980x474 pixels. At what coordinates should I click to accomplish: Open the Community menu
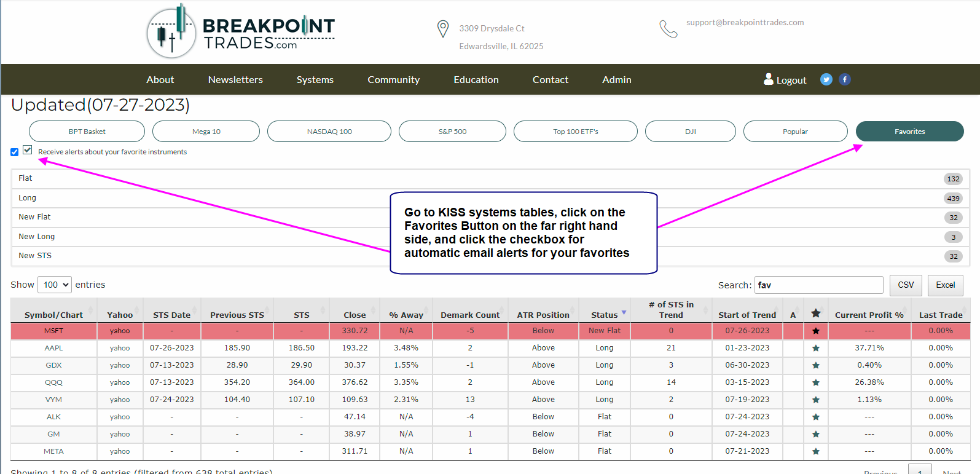click(394, 79)
